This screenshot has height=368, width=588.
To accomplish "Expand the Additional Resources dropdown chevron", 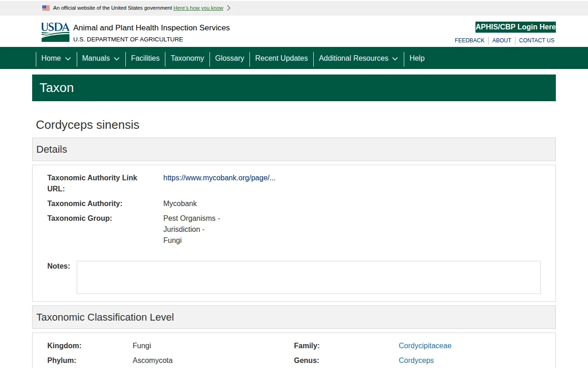I will tap(395, 59).
